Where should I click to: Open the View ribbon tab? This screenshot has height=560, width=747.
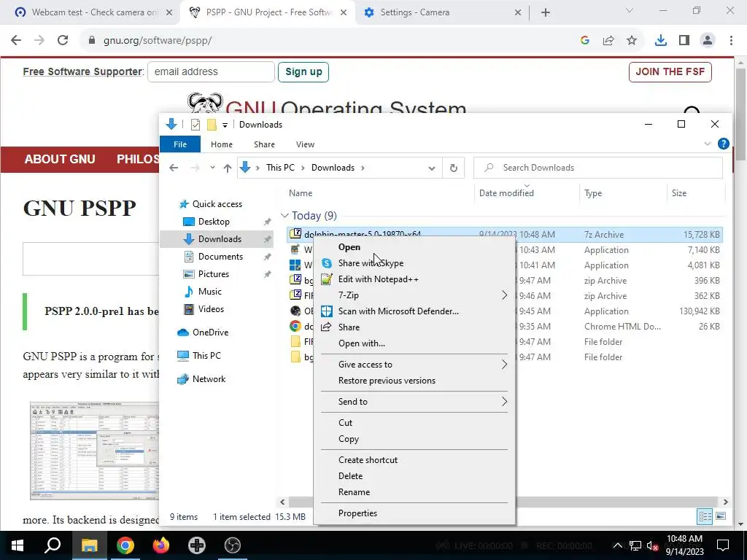pos(306,144)
